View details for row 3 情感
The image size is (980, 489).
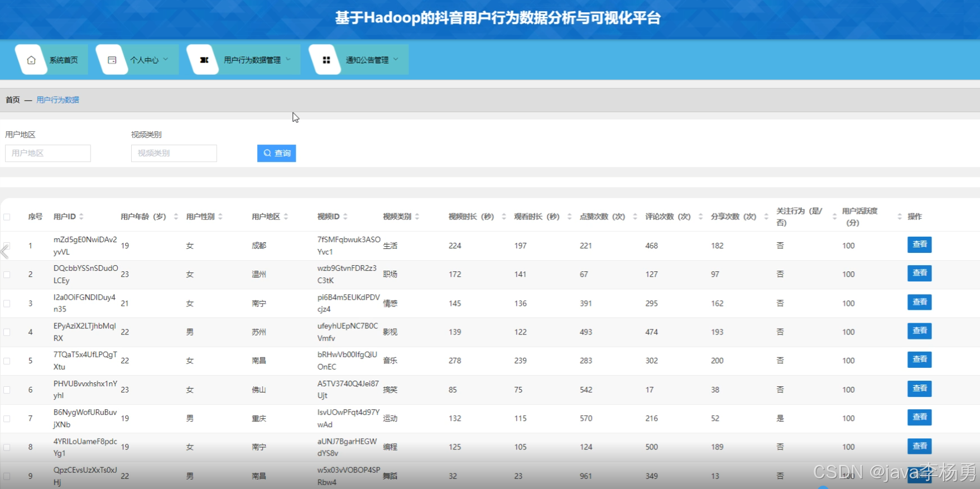(919, 302)
